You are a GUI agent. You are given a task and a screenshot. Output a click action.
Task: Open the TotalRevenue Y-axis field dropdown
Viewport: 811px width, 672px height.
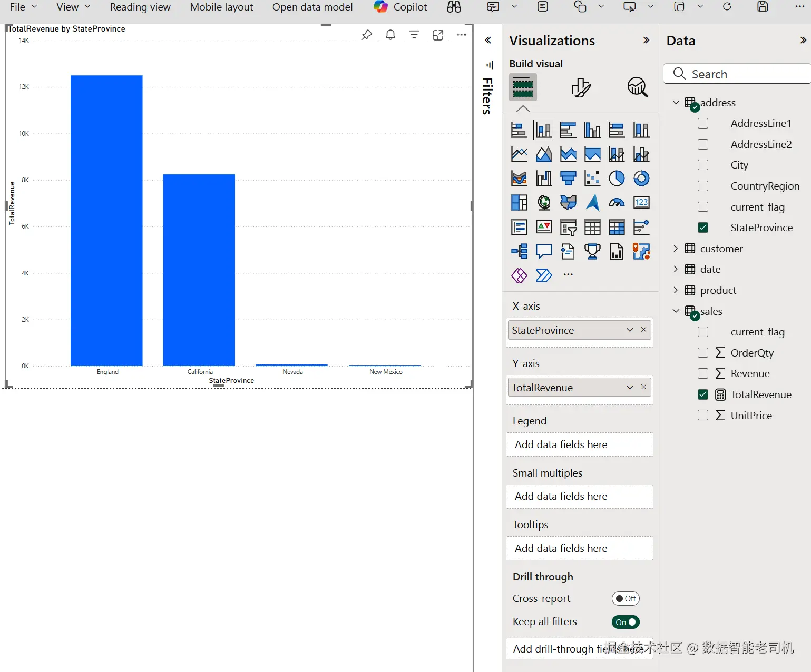click(x=629, y=387)
